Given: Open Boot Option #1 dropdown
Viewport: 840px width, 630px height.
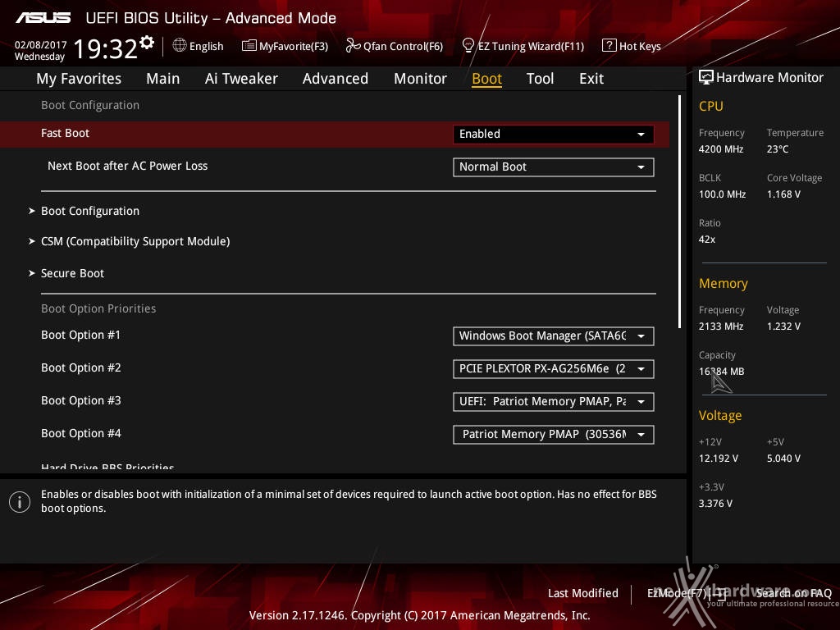Looking at the screenshot, I should (x=554, y=336).
